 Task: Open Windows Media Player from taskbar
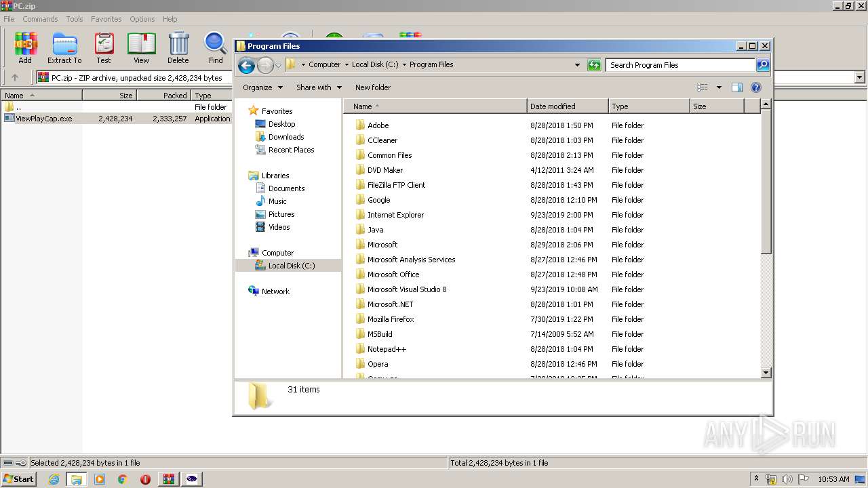pyautogui.click(x=100, y=479)
